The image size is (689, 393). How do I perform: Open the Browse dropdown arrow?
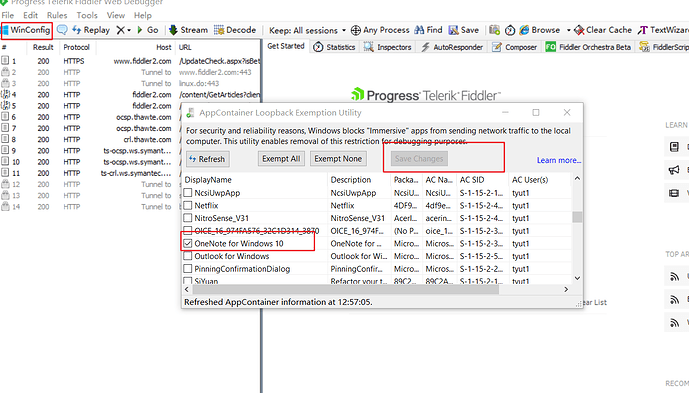point(568,30)
